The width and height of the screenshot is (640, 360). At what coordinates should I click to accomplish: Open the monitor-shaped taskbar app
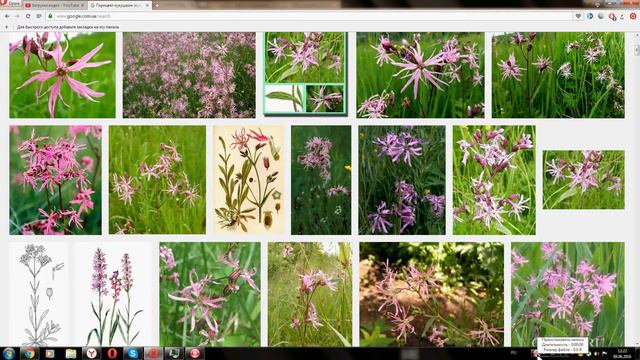174,353
